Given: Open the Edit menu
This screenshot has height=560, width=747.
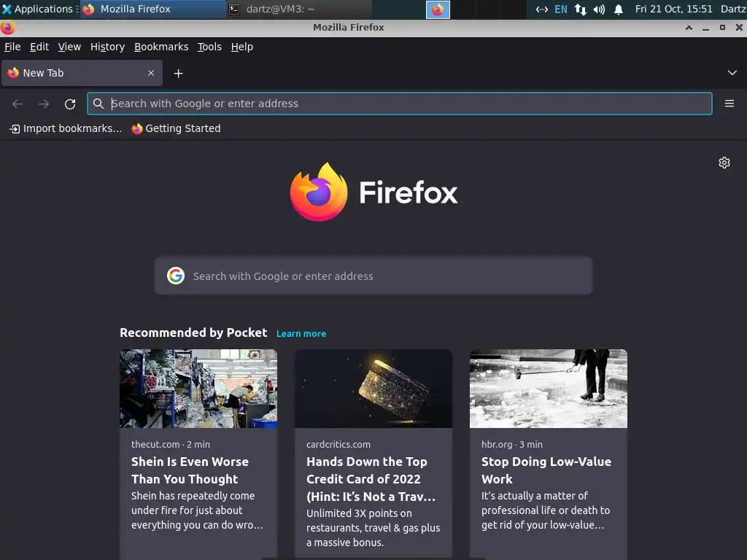Looking at the screenshot, I should [39, 47].
